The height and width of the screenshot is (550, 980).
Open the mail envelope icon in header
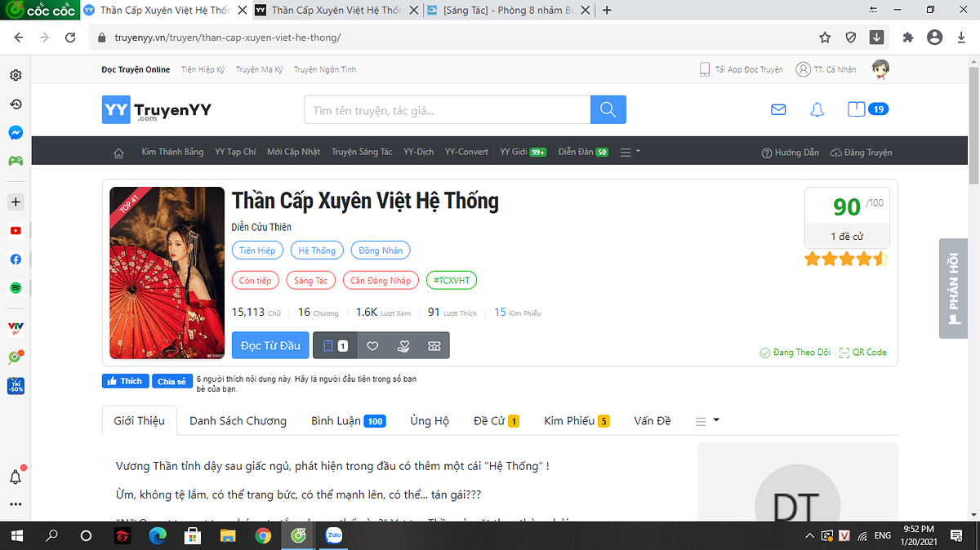point(778,110)
